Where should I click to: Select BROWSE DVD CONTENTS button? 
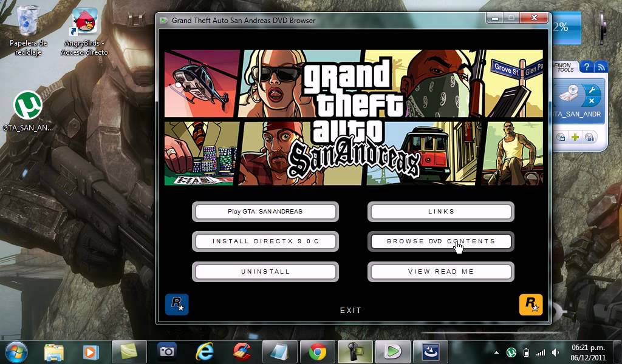click(441, 241)
